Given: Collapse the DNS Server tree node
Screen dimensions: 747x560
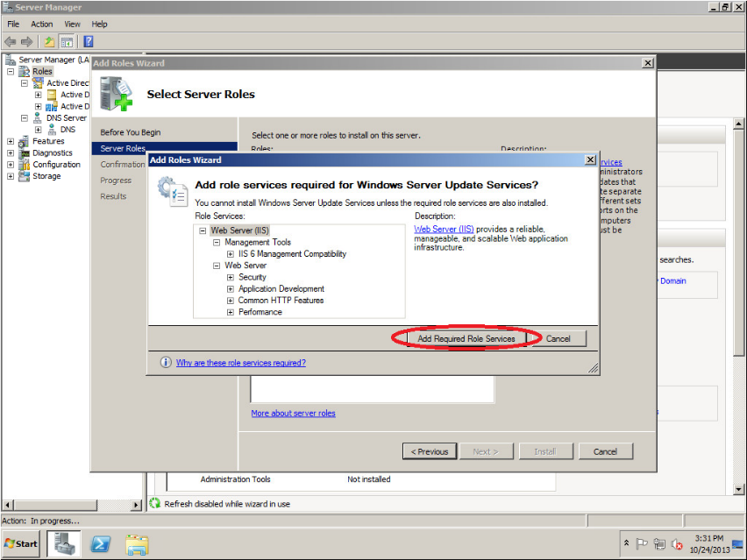Looking at the screenshot, I should pyautogui.click(x=25, y=118).
